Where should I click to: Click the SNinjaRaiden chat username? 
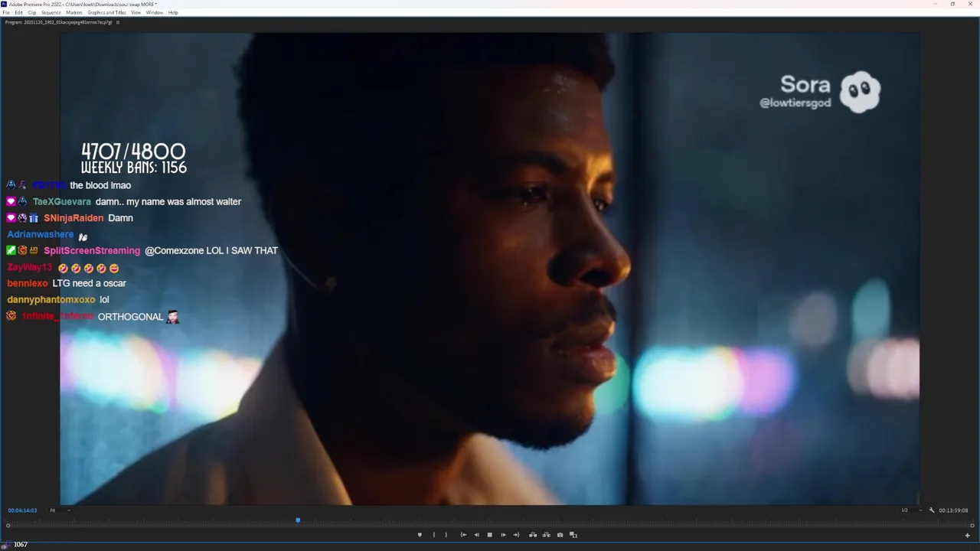(73, 218)
